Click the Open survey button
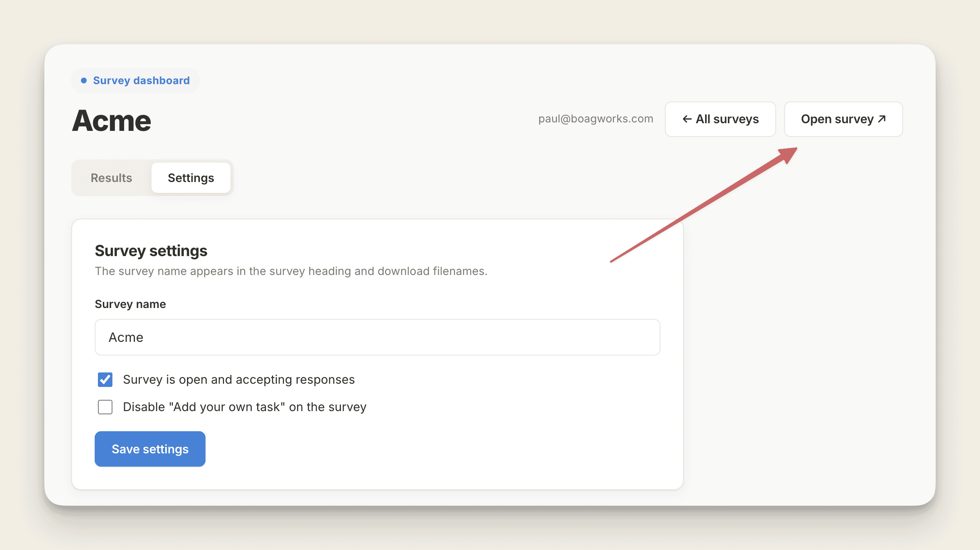 pos(843,119)
